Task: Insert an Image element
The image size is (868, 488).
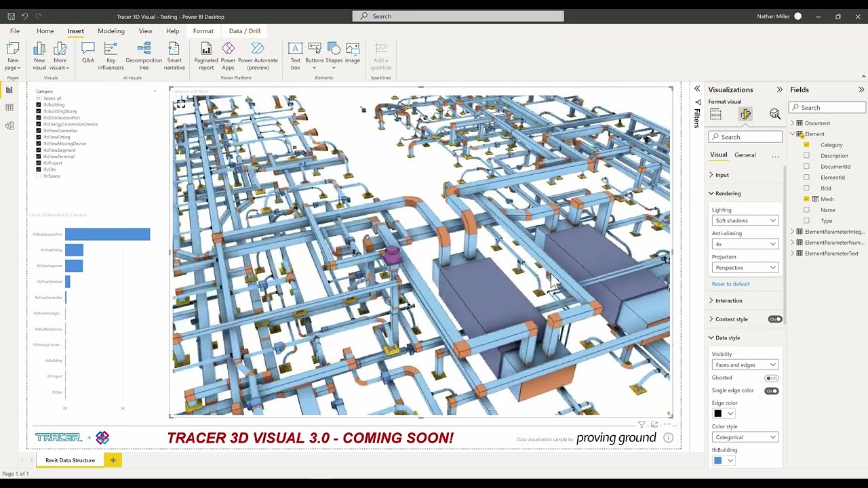Action: coord(353,53)
